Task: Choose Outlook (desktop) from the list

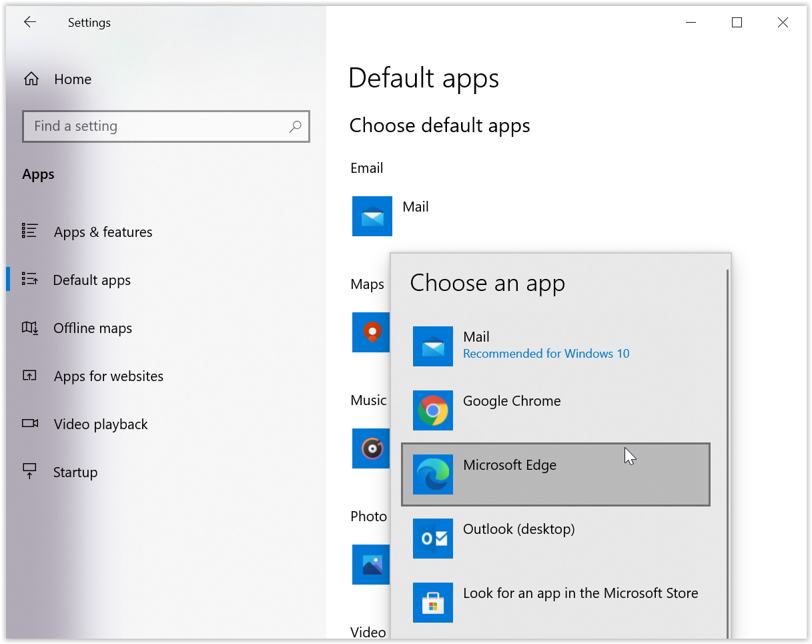Action: [x=556, y=539]
